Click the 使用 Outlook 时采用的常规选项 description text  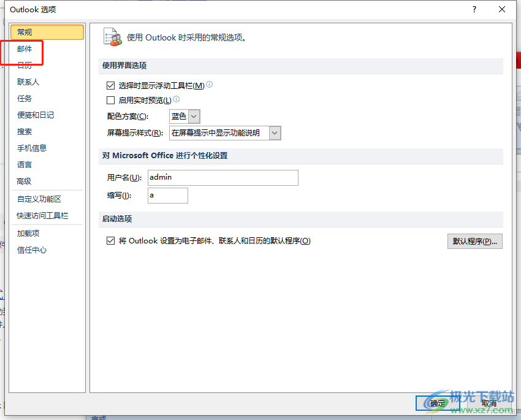pos(187,37)
